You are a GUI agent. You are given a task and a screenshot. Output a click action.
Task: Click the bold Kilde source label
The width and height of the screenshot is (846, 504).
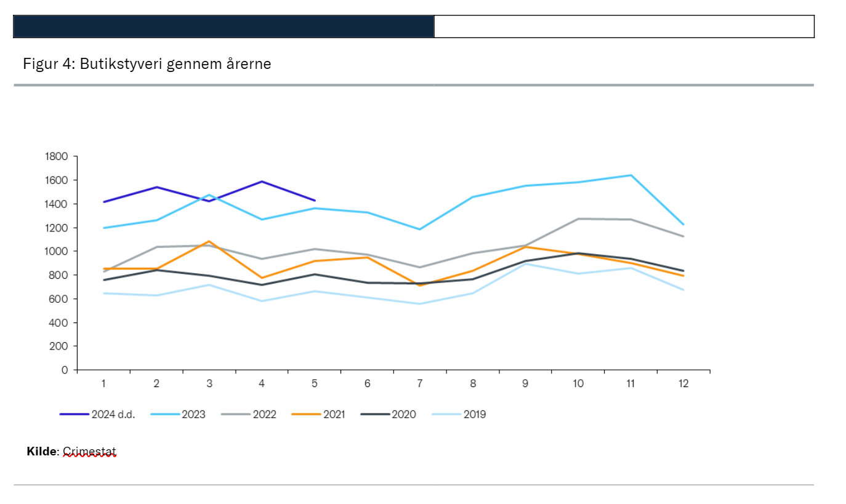click(41, 452)
